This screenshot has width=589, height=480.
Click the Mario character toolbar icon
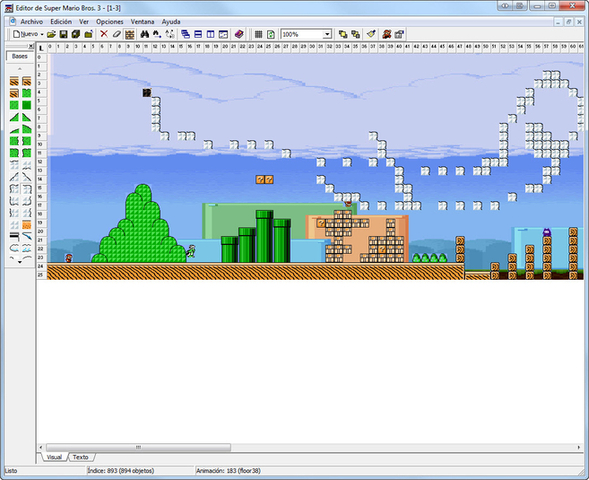coord(387,34)
